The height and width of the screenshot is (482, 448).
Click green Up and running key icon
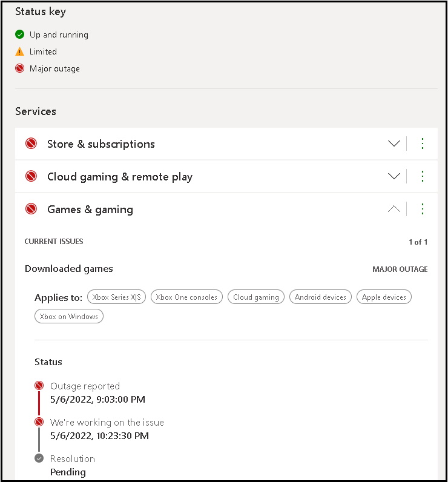19,35
